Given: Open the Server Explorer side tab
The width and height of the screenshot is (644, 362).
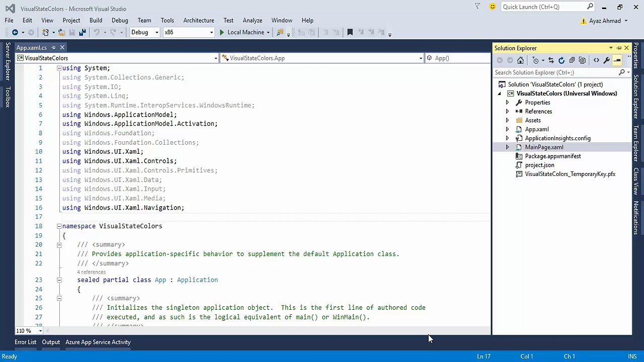Looking at the screenshot, I should click(x=8, y=62).
